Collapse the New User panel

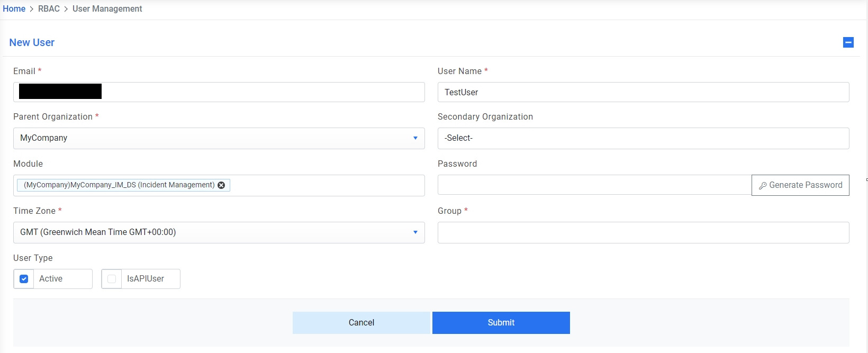848,42
